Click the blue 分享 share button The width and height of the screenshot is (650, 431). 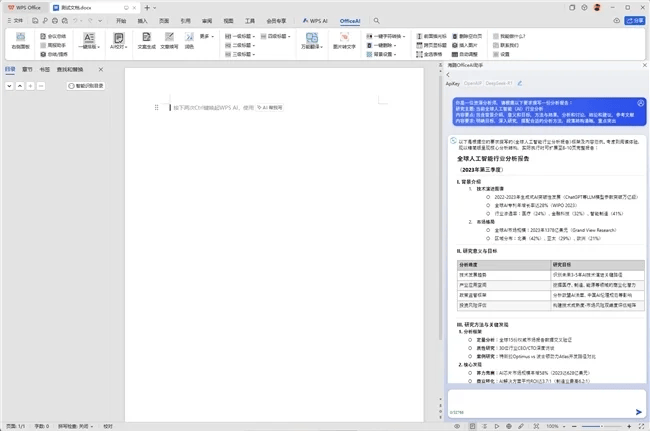click(635, 21)
